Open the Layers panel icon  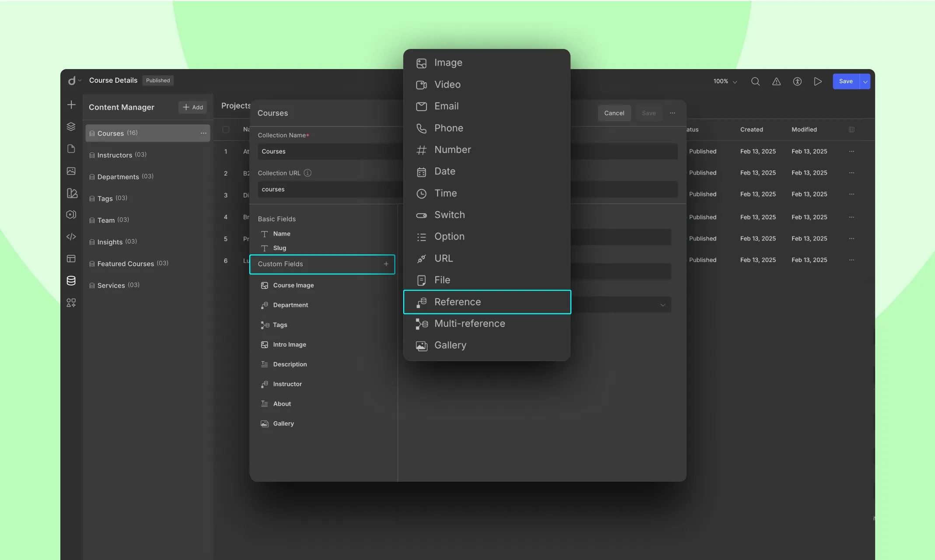(x=71, y=127)
